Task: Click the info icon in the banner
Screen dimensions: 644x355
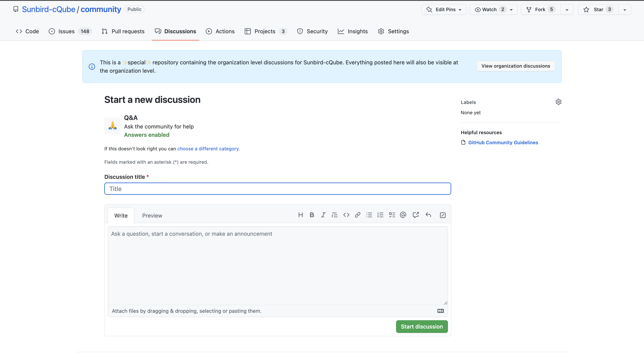Action: [92, 67]
